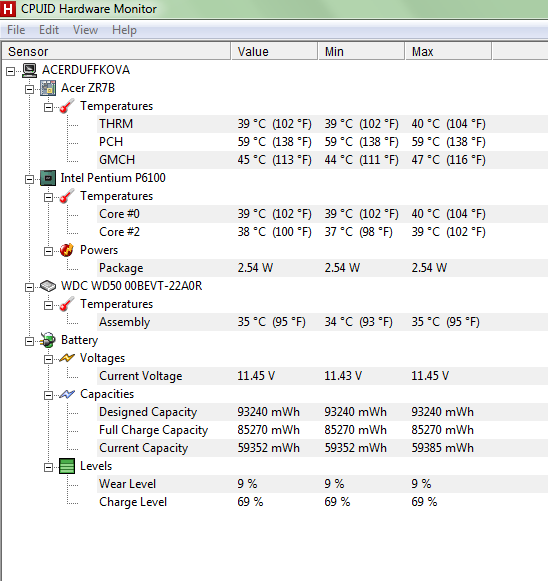Select the PCH temperature row

pos(322,142)
